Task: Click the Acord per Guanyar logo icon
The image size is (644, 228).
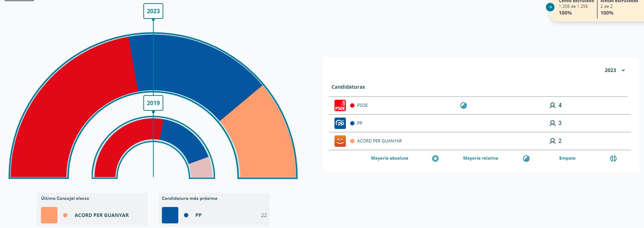Action: 340,141
